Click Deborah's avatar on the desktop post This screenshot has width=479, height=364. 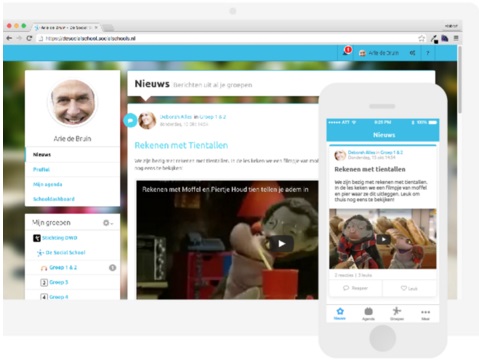coord(147,120)
